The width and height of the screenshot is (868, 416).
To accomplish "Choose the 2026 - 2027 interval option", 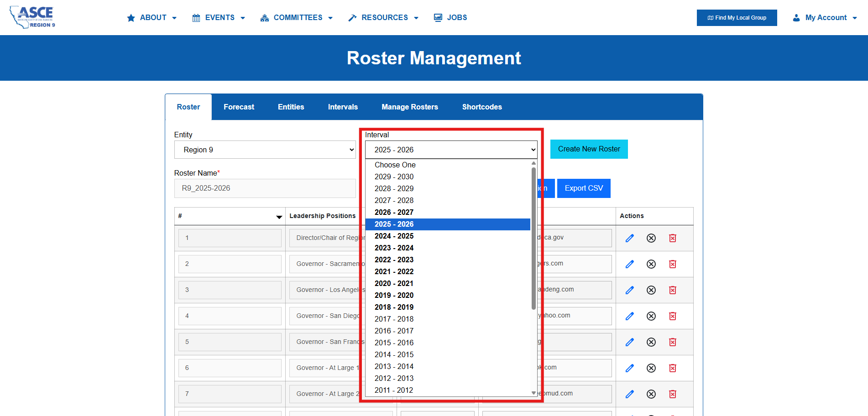I will click(x=448, y=212).
